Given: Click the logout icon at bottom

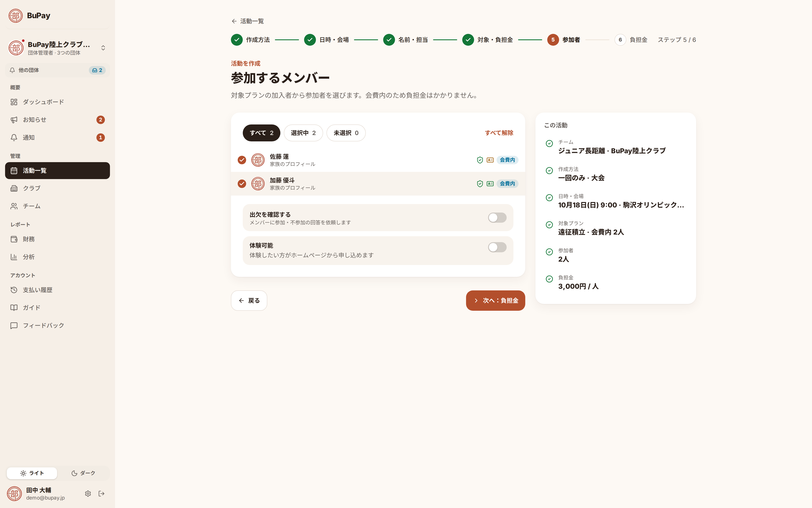Looking at the screenshot, I should pyautogui.click(x=101, y=494).
